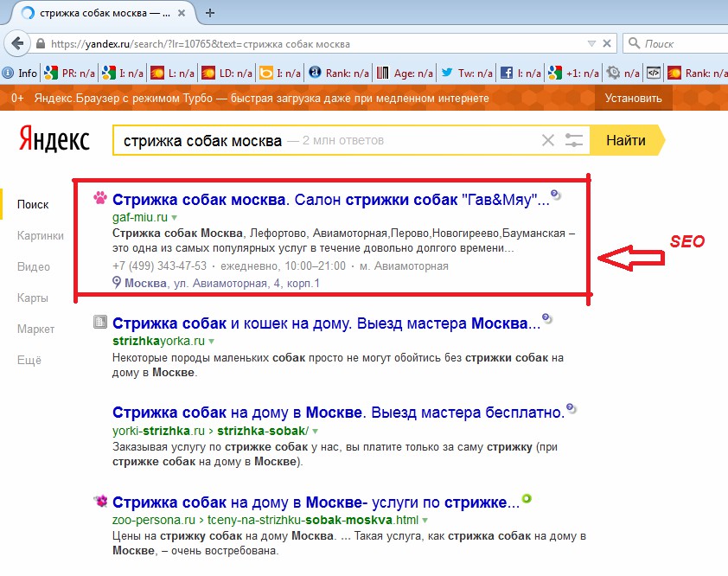728x576 pixels.
Task: Switch to the Видео tab
Action: pos(34,266)
